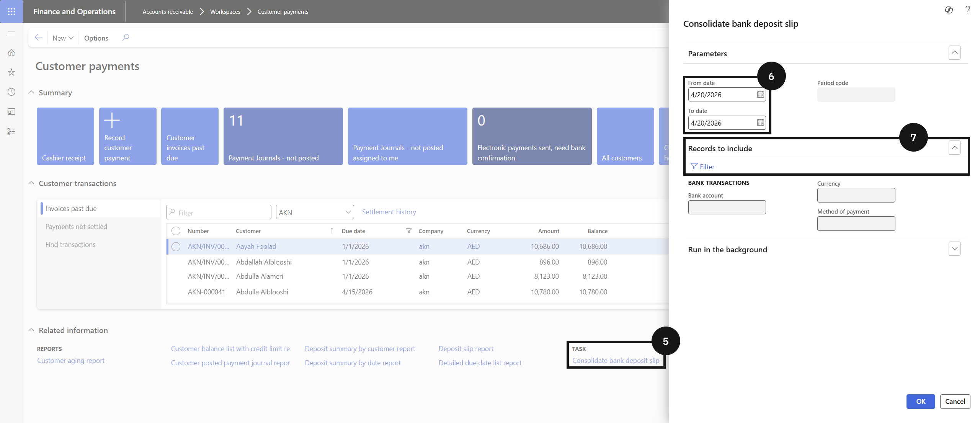The width and height of the screenshot is (980, 423).
Task: Open Consolidate bank deposit slip task link
Action: click(616, 361)
